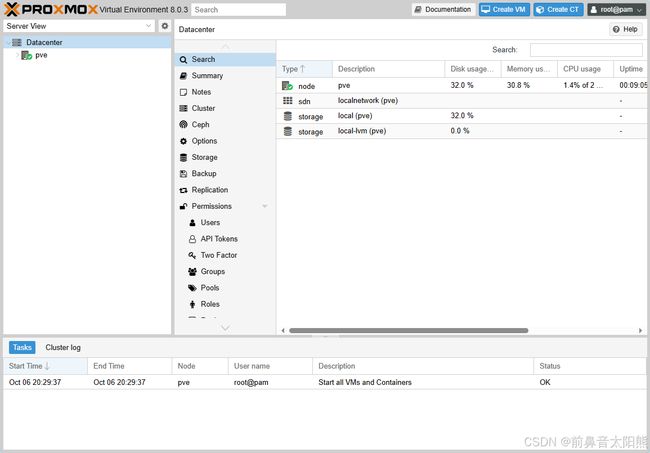This screenshot has height=453, width=650.
Task: Click the Create CT button
Action: [558, 9]
